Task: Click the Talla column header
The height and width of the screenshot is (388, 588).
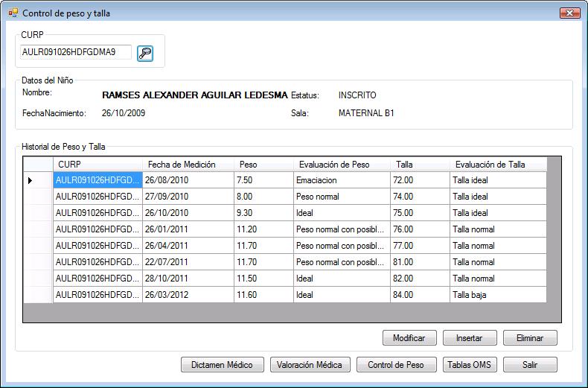Action: coord(420,165)
